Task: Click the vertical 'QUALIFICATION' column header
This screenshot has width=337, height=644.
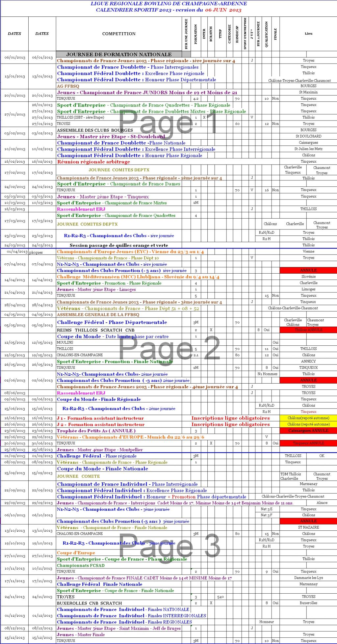Action: 266,35
